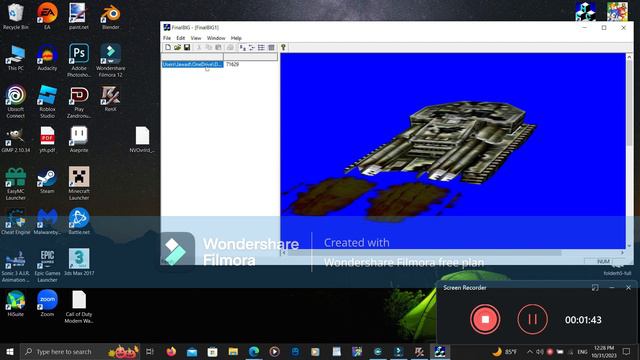The width and height of the screenshot is (640, 360).
Task: Click the Windows Start button
Action: point(10,351)
